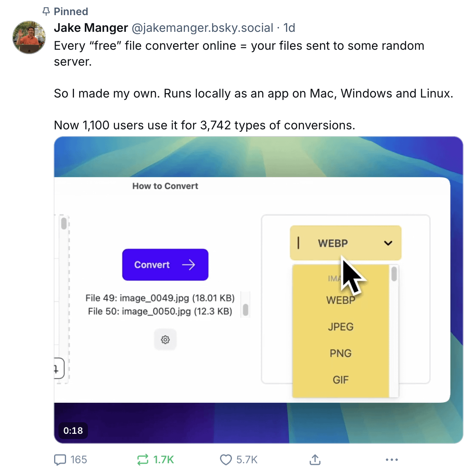This screenshot has height=476, width=475.
Task: Select JPEG from the format list
Action: coord(341,327)
